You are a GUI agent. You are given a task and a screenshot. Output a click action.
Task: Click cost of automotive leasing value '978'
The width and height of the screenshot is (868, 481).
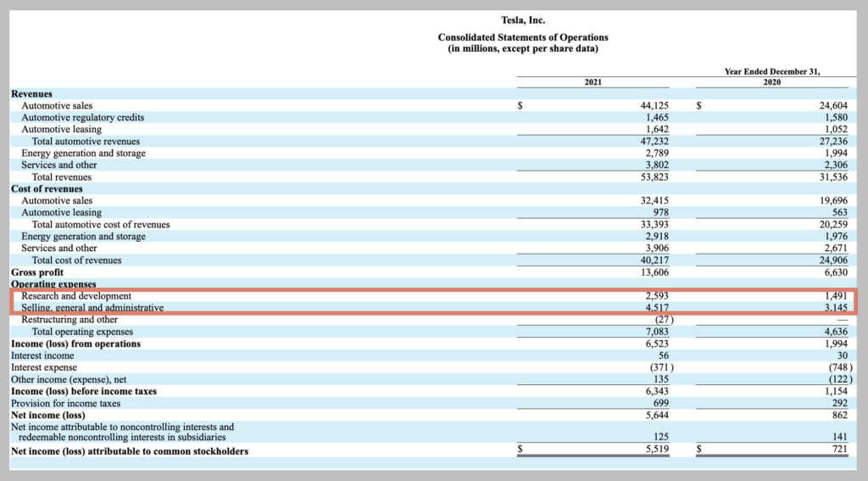(661, 213)
